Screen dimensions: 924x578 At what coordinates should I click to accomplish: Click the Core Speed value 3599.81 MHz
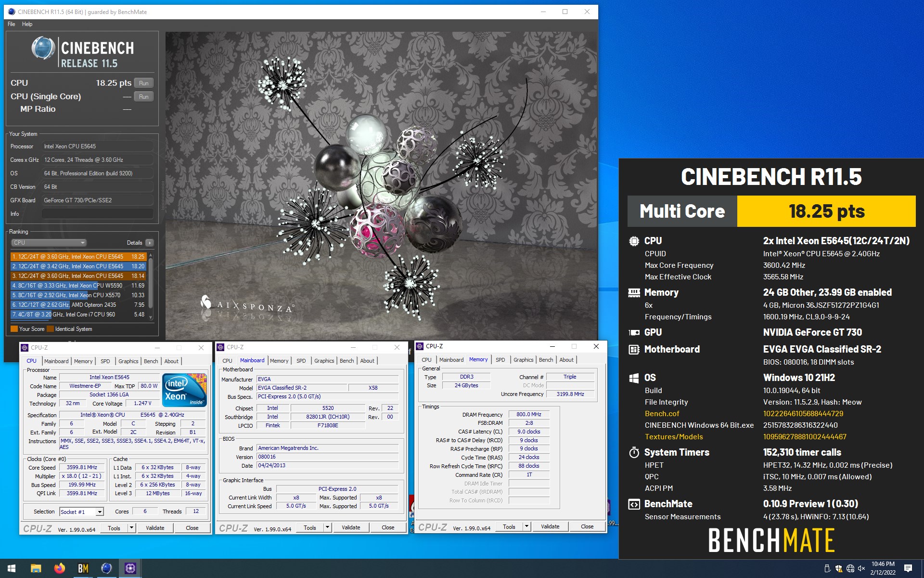click(82, 467)
